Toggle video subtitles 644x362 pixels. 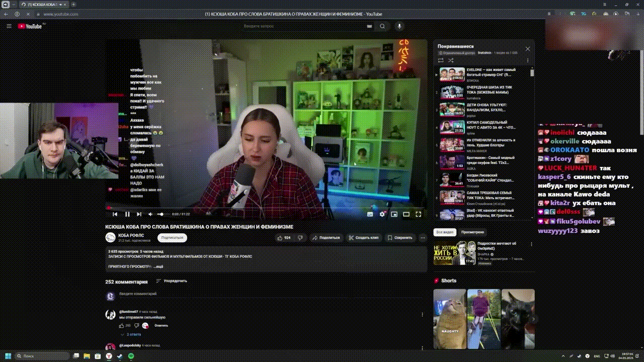pos(370,214)
